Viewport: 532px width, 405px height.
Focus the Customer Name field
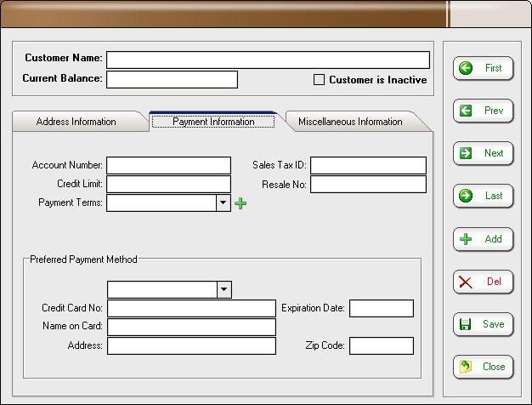[x=268, y=60]
